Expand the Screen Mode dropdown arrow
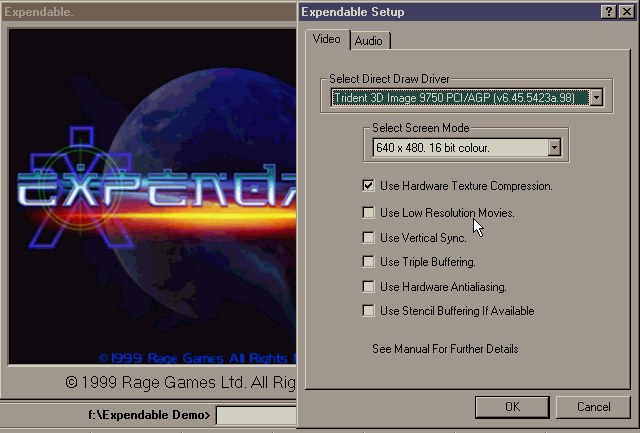 (x=554, y=147)
